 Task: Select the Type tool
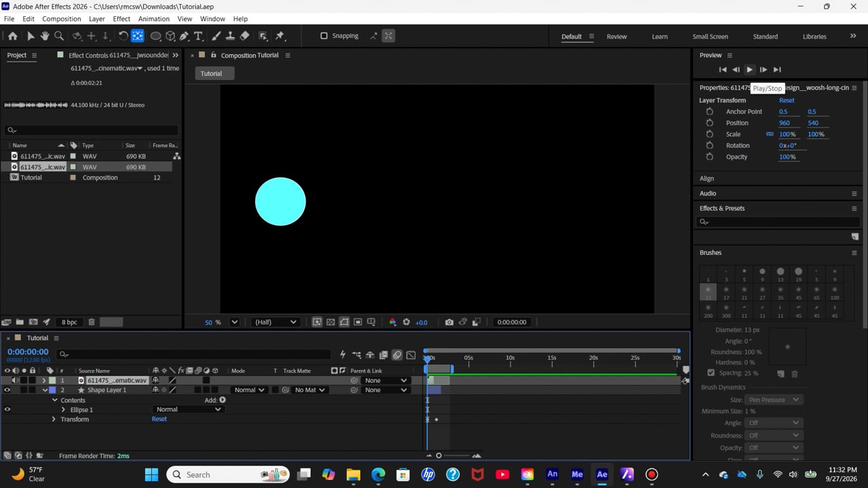(198, 36)
